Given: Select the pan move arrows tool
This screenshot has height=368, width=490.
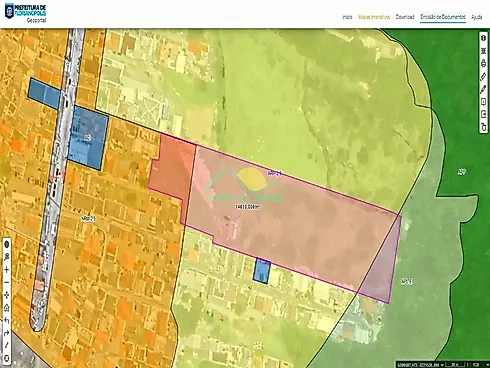Looking at the screenshot, I should (x=6, y=295).
